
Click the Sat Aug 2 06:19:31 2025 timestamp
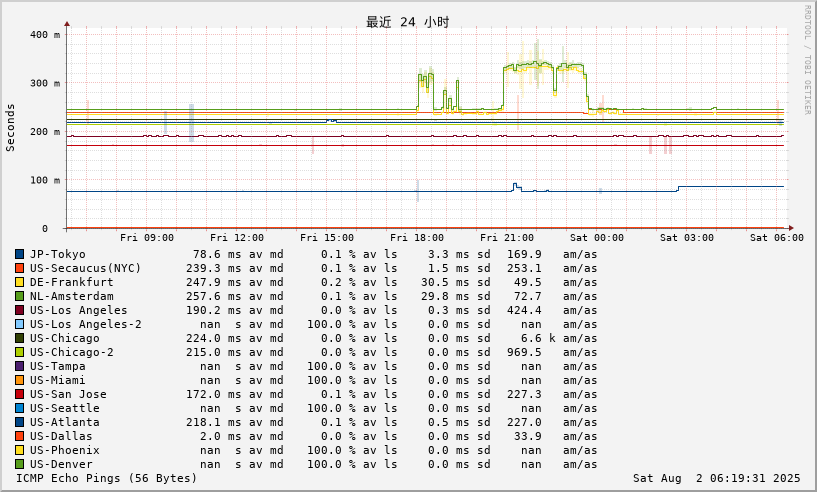coord(717,478)
